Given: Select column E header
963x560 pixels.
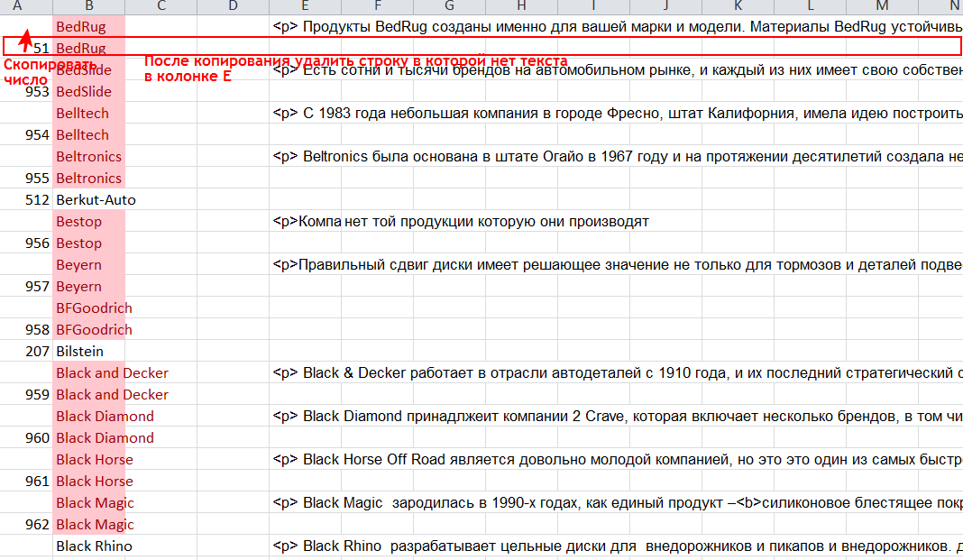Looking at the screenshot, I should 306,6.
